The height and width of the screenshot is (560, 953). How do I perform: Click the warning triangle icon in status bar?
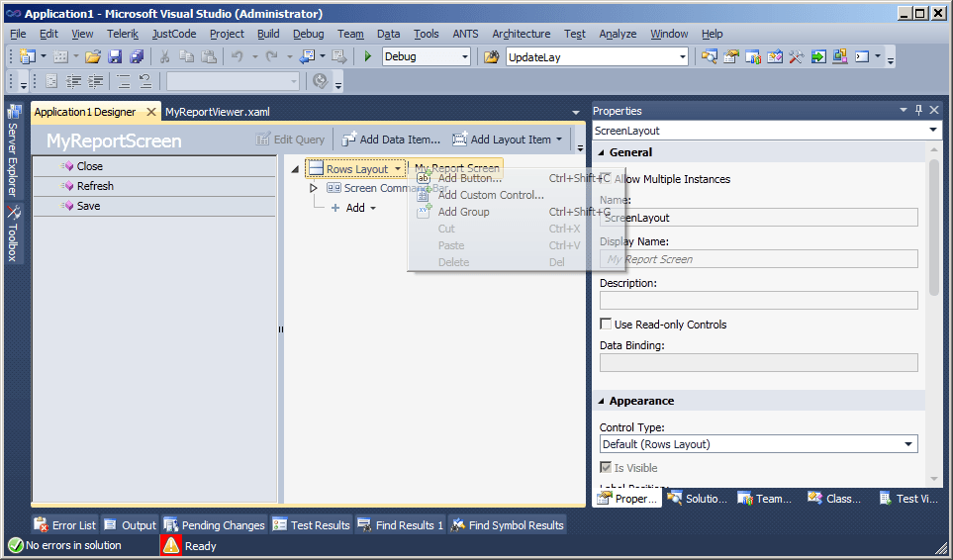[x=171, y=545]
